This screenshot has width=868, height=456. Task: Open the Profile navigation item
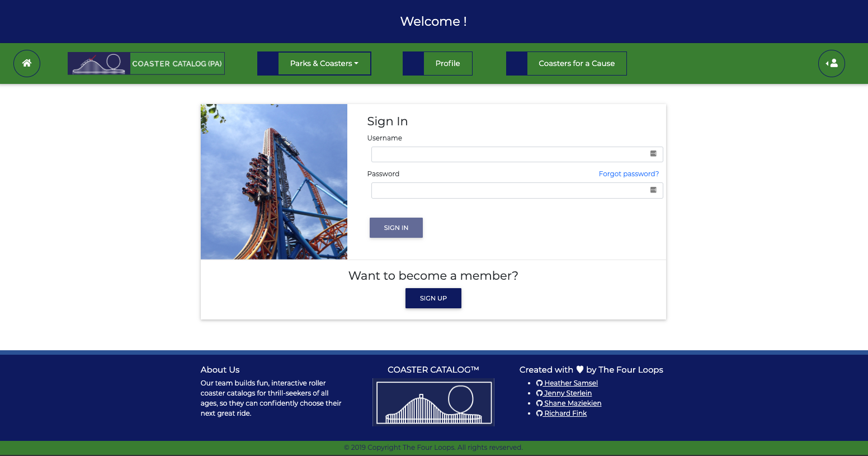coord(447,63)
